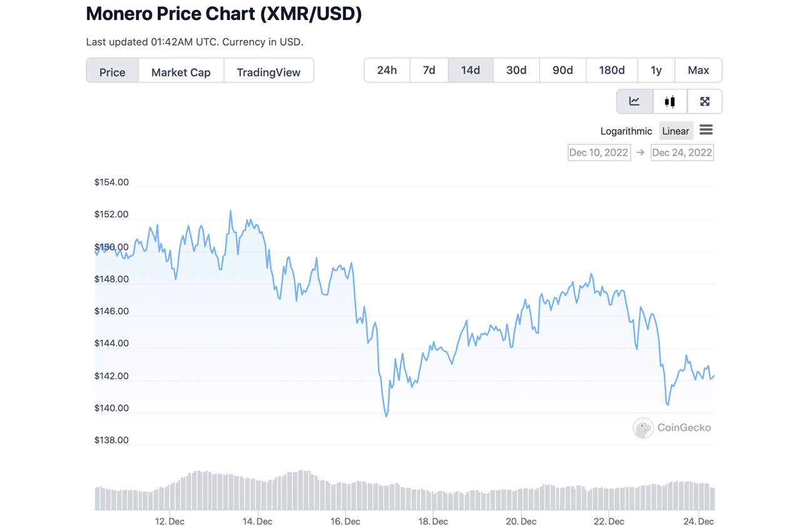Viewport: 801px width, 532px height.
Task: Click the CoinGecko gecko logo
Action: click(x=643, y=428)
